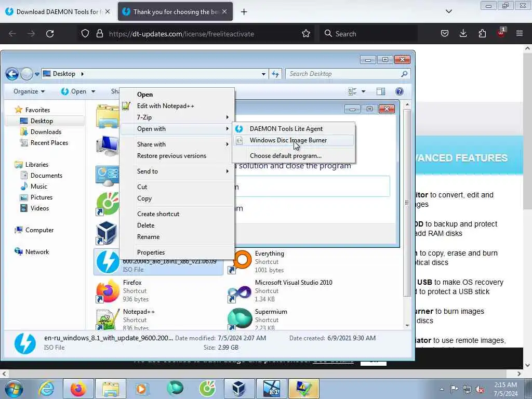532x399 pixels.
Task: Click the Explorer change view icon
Action: (353, 91)
